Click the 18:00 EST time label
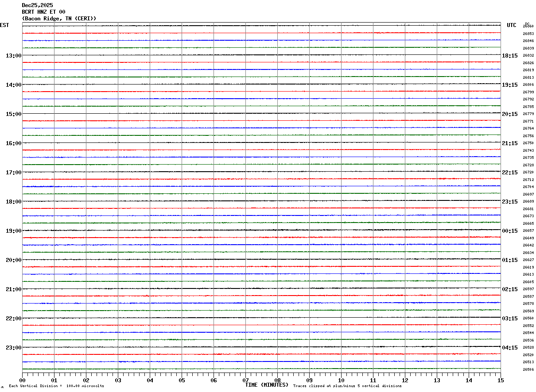536x392 pixels. 13,202
